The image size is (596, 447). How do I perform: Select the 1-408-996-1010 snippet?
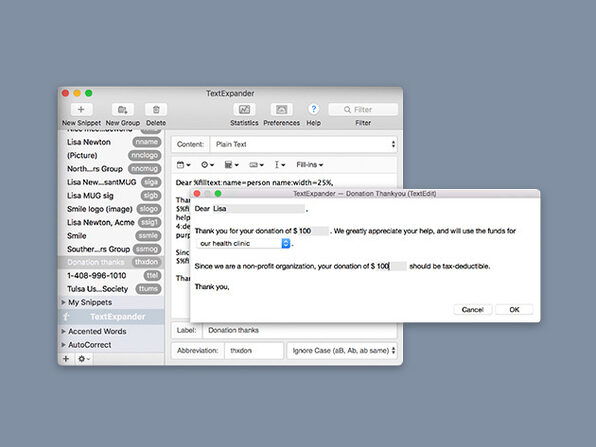point(111,276)
